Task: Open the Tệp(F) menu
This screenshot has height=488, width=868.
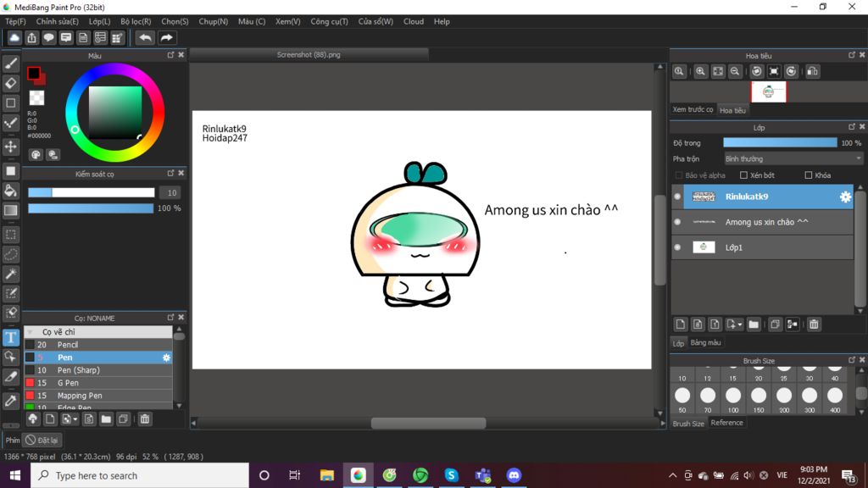Action: 15,21
